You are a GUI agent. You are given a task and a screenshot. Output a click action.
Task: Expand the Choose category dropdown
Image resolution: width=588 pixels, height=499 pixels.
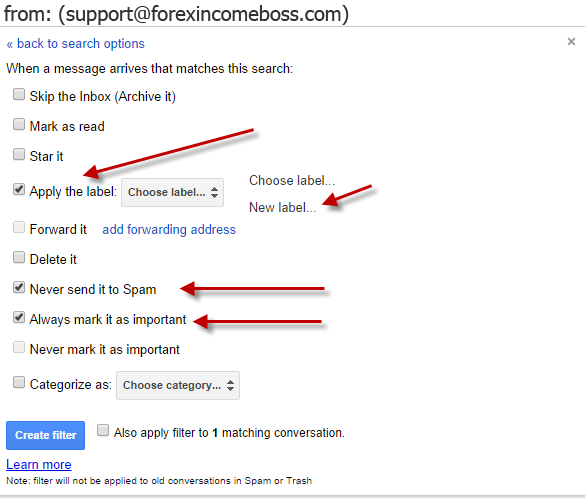178,385
